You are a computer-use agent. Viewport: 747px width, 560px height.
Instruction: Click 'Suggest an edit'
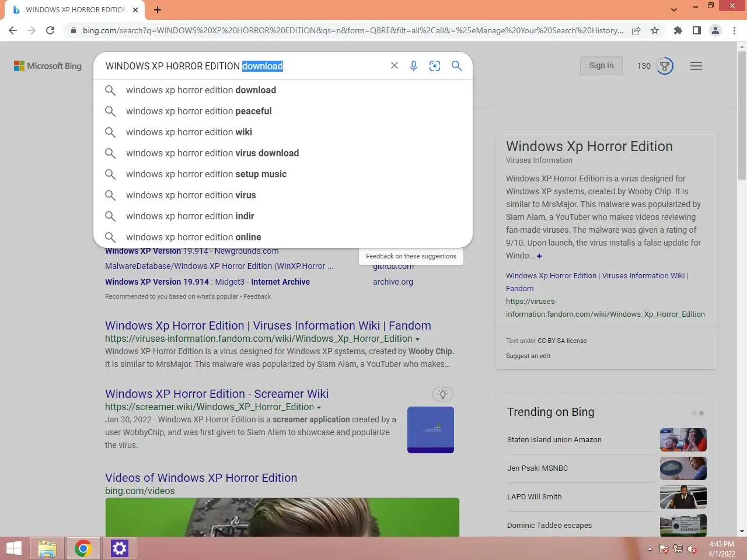pos(528,356)
